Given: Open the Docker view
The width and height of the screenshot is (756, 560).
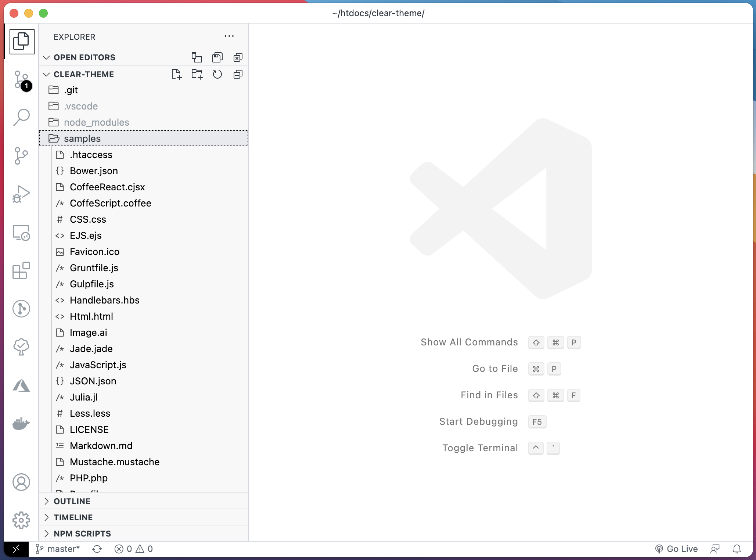Looking at the screenshot, I should [21, 424].
